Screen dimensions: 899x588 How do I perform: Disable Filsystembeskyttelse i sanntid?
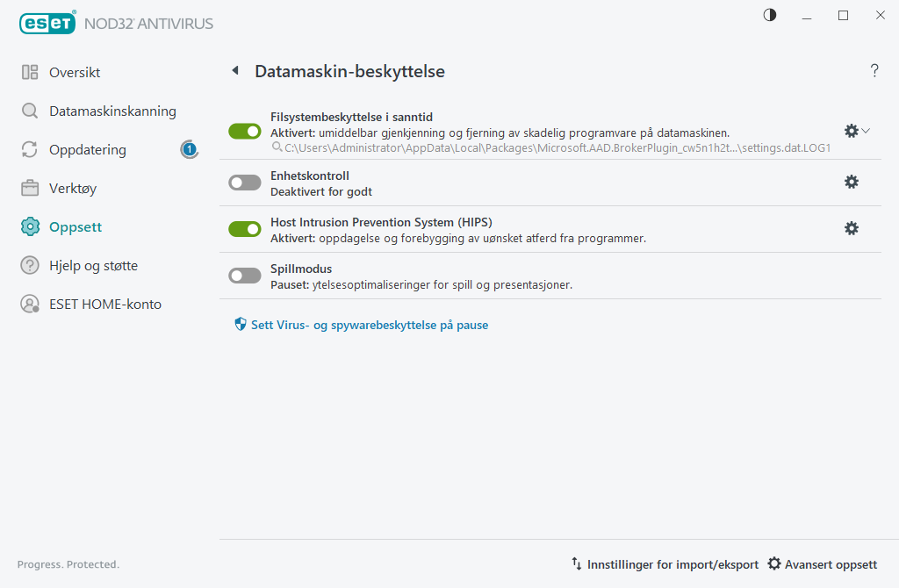coord(244,130)
